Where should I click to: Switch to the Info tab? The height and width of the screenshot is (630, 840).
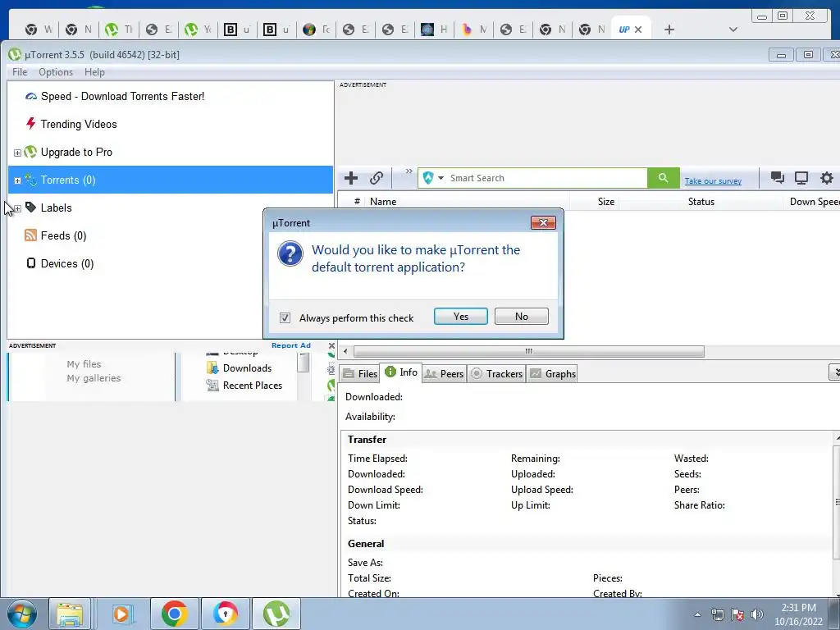pyautogui.click(x=401, y=372)
